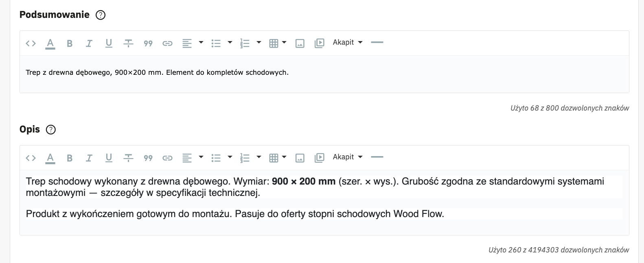This screenshot has height=263, width=644.
Task: Show help tooltip next to Podsumowanie
Action: pyautogui.click(x=100, y=15)
